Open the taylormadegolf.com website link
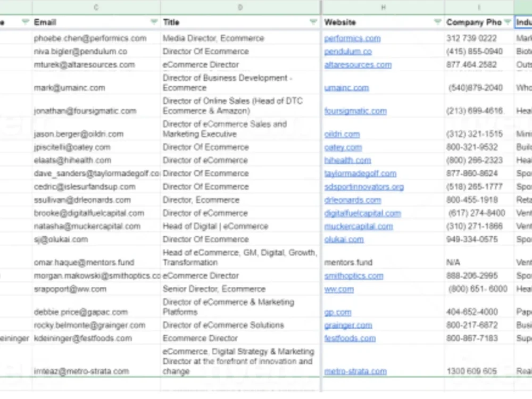Image resolution: width=532 pixels, height=399 pixels. click(360, 173)
